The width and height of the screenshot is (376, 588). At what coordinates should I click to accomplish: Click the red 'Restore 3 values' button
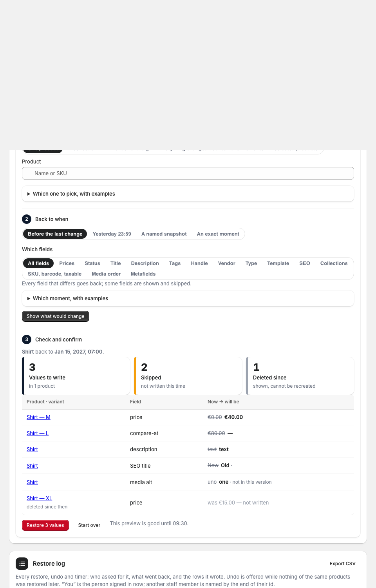(x=45, y=525)
